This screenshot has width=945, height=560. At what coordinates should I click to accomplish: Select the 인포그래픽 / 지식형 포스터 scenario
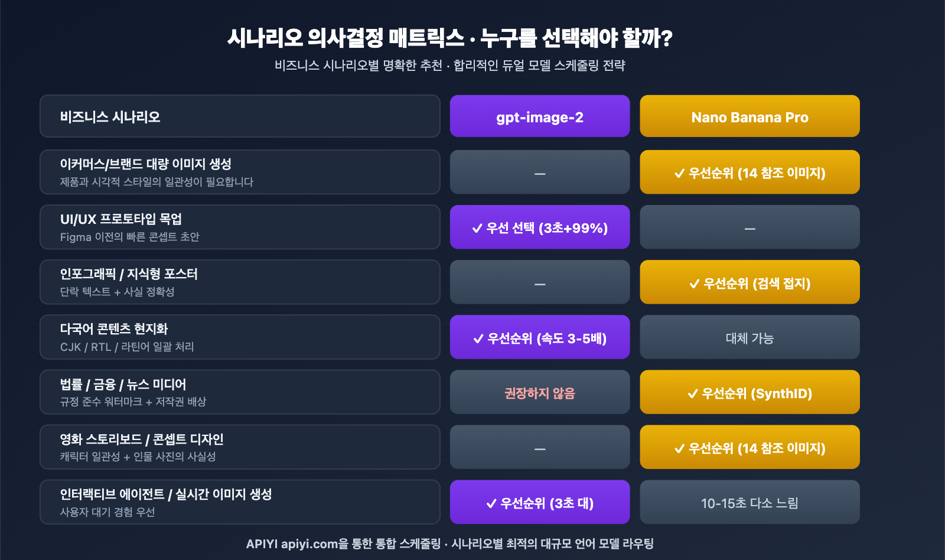(x=239, y=282)
